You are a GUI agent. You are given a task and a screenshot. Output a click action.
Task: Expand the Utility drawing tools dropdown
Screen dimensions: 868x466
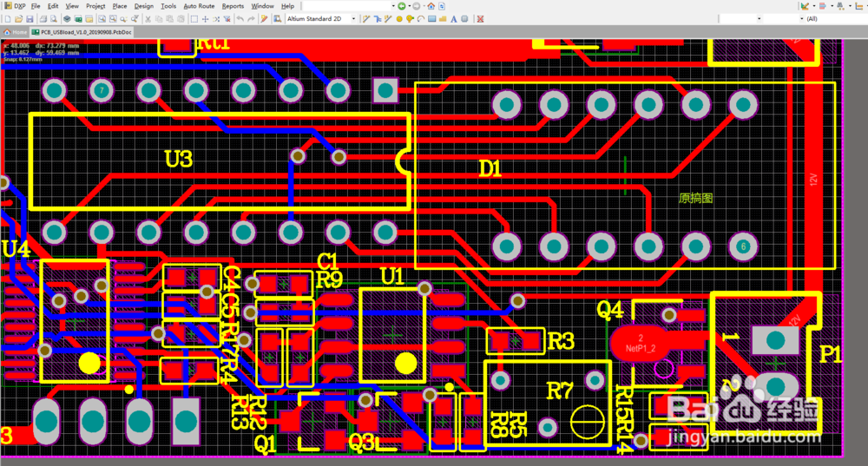pos(814,6)
